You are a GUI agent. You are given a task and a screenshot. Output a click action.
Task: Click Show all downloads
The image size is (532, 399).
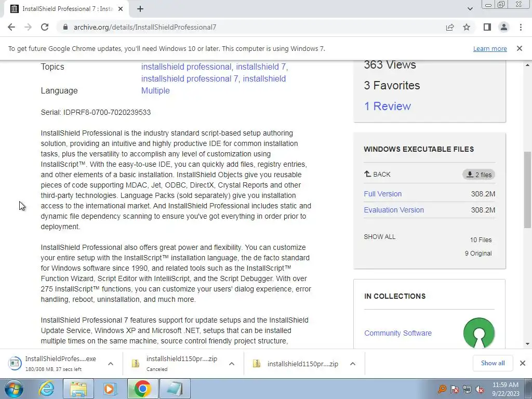tap(493, 363)
